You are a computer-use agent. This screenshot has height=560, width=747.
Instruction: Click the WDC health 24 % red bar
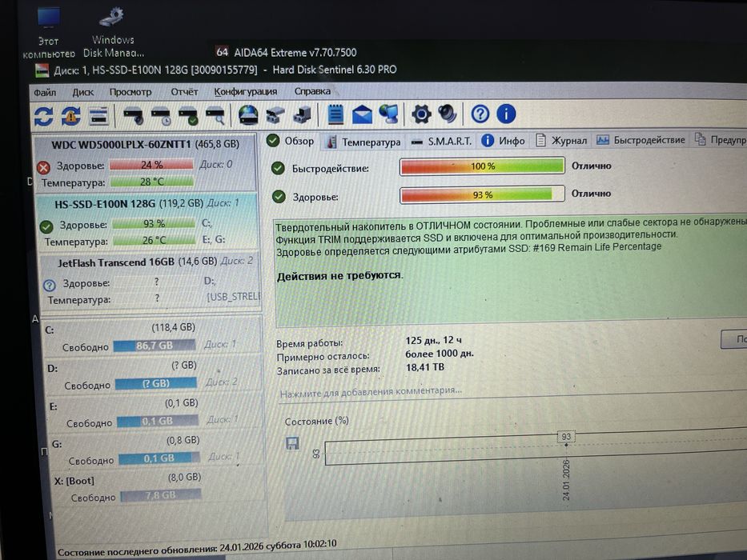(x=151, y=165)
